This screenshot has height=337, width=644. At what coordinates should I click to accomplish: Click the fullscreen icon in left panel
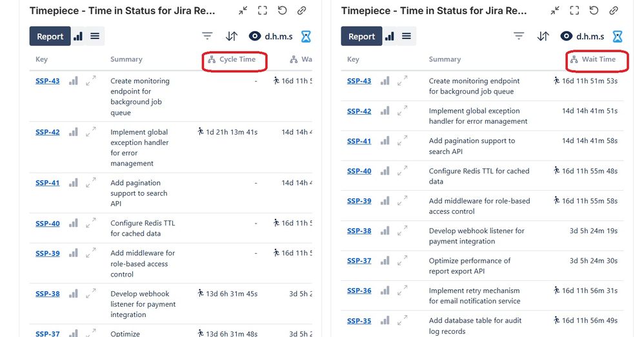click(263, 11)
